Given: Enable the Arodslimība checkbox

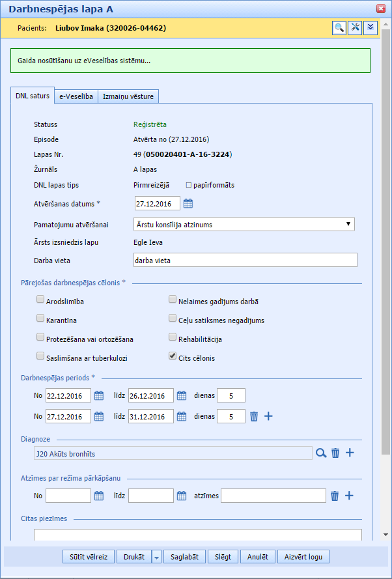Looking at the screenshot, I should pos(41,301).
